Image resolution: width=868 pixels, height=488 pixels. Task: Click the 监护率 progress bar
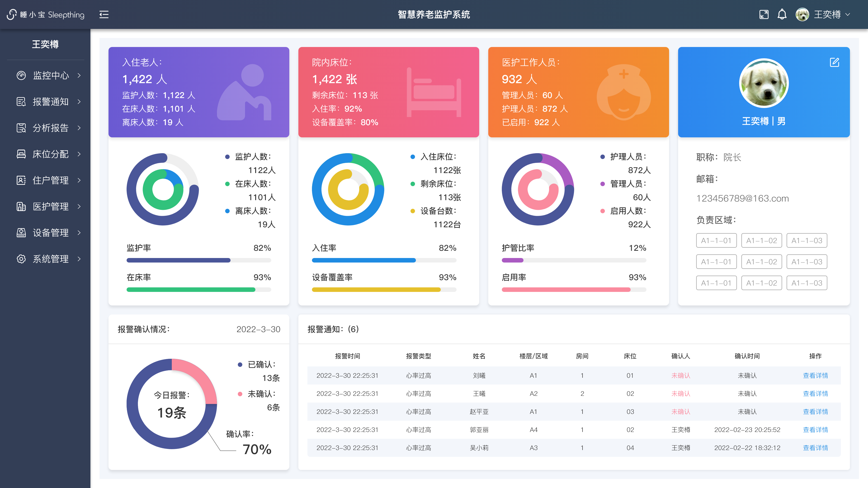point(198,260)
